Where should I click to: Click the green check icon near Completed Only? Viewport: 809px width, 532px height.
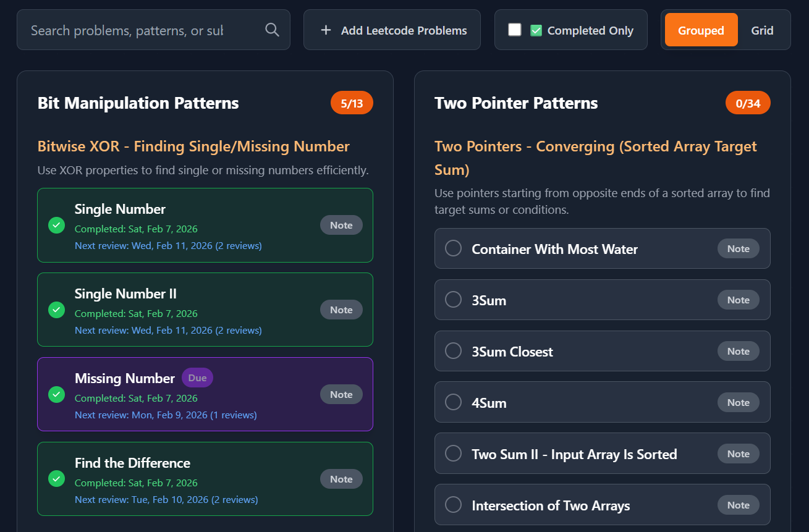pos(537,29)
